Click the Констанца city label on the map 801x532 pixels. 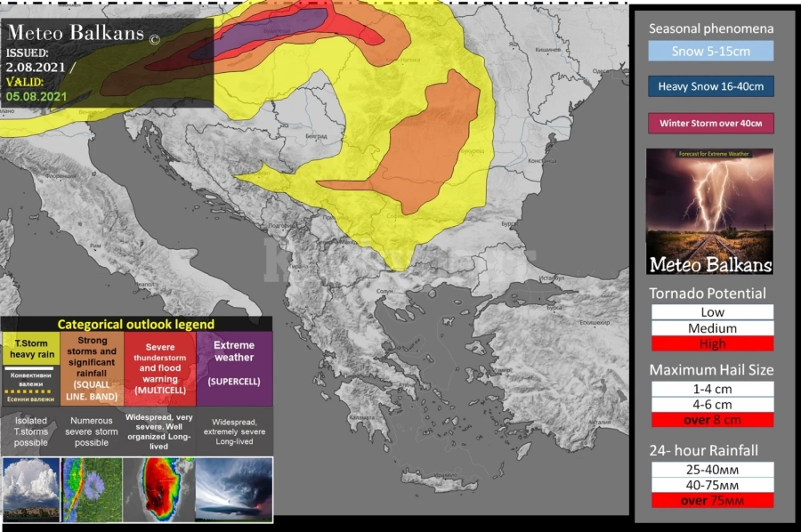click(x=542, y=161)
